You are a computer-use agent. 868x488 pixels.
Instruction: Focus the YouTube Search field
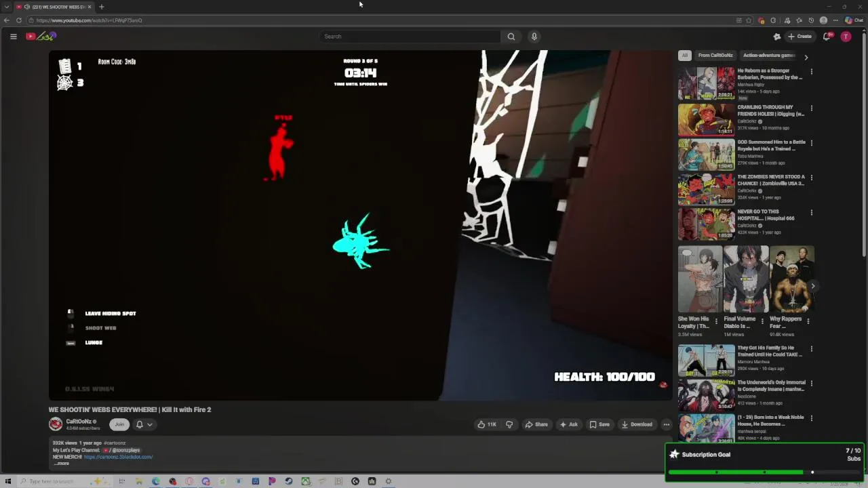[410, 37]
